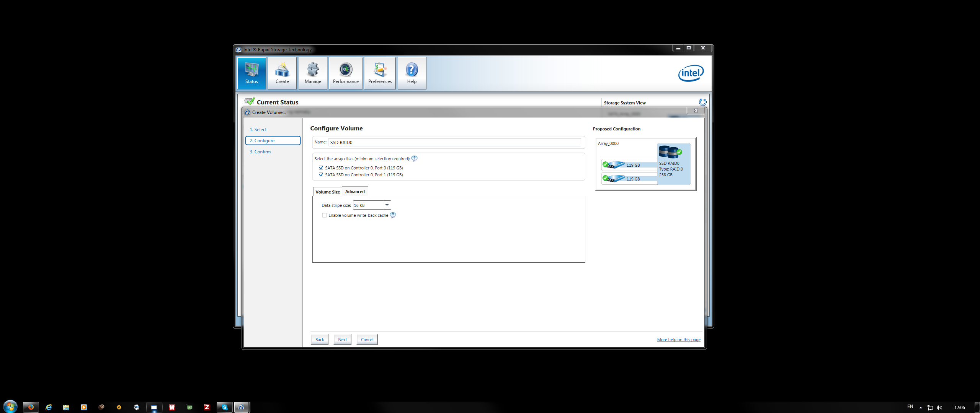Screen dimensions: 980x413
Task: Click the 17:06 clock in taskbar
Action: tap(959, 408)
